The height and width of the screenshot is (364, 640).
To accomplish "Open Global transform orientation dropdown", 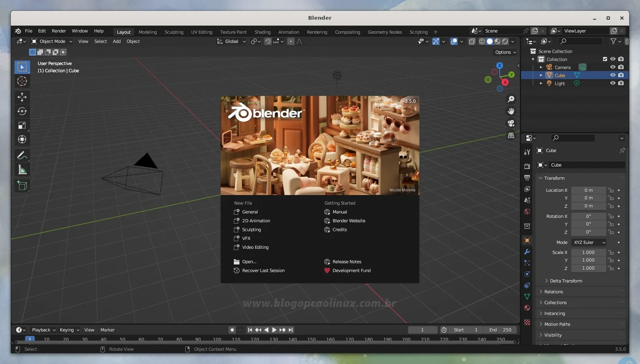I will (231, 41).
